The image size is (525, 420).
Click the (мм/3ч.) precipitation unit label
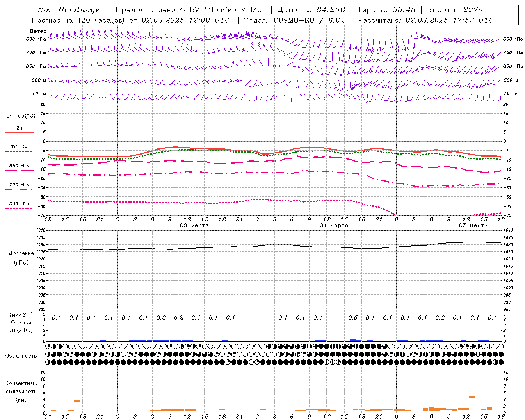(x=21, y=315)
